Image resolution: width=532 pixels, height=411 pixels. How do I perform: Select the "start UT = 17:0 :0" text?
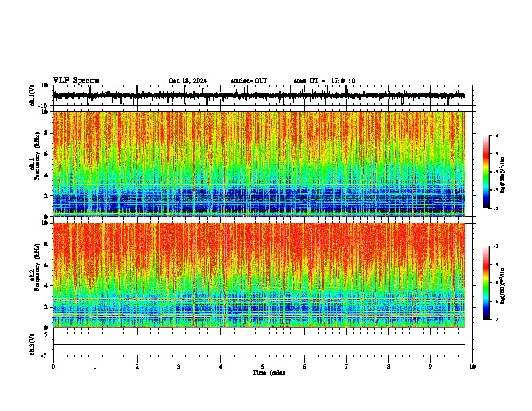324,81
